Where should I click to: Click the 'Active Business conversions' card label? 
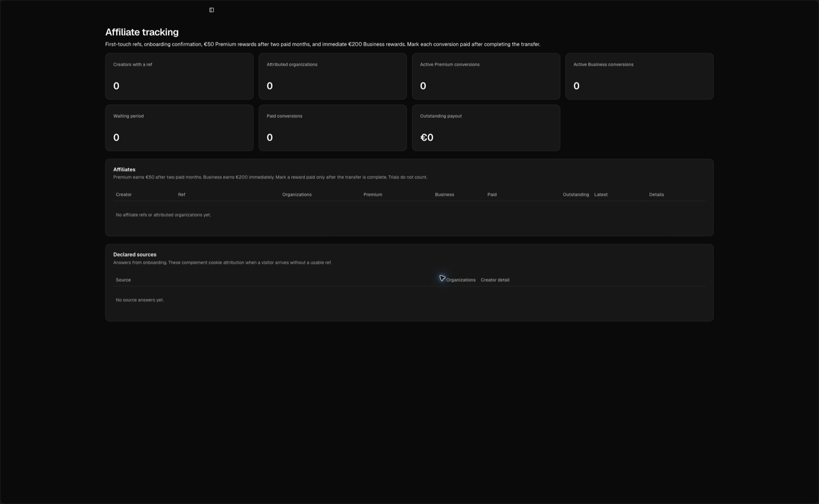pyautogui.click(x=603, y=65)
